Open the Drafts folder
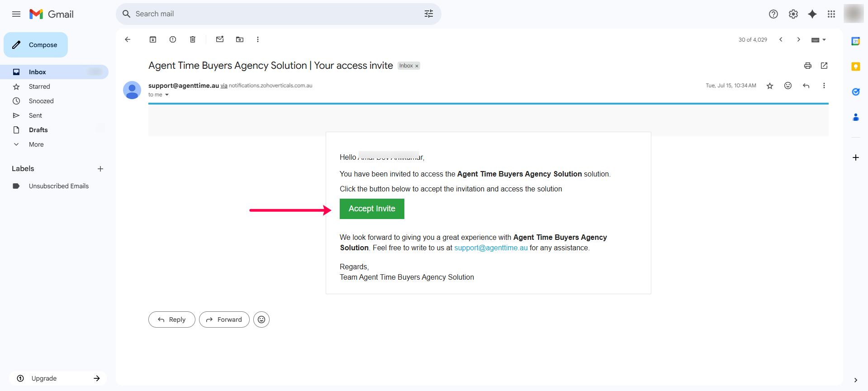 pos(38,130)
